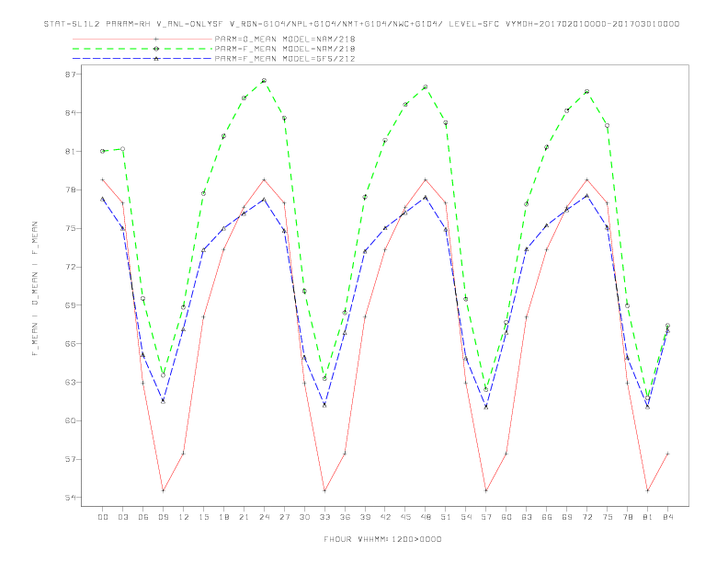Click red observed-mean trough point at hour 33
The width and height of the screenshot is (728, 563).
pos(324,490)
